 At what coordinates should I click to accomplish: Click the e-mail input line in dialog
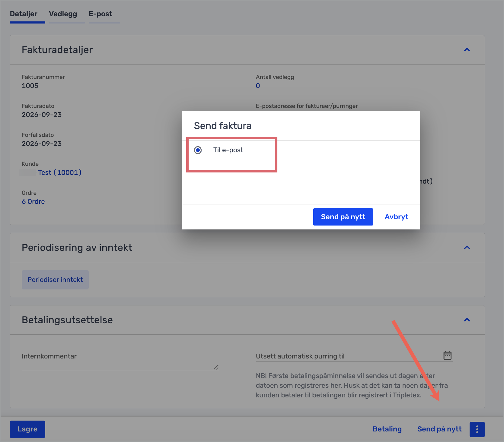[x=290, y=173]
